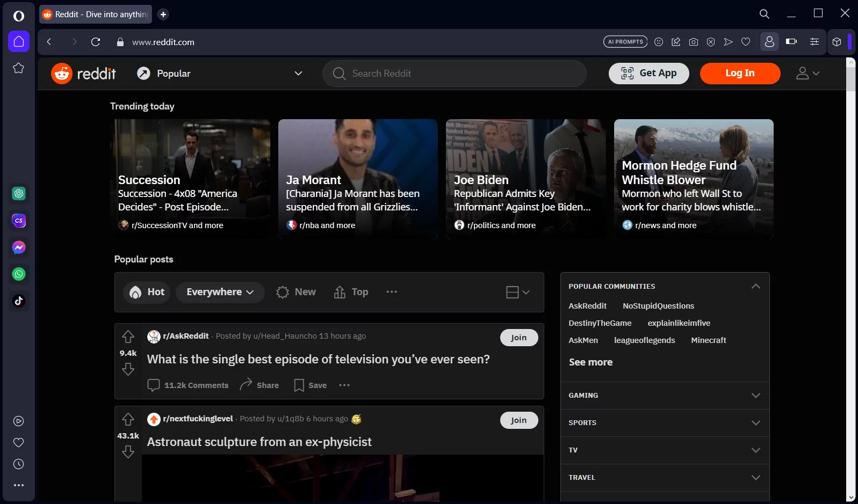Image resolution: width=858 pixels, height=504 pixels.
Task: Join the r/AskReddit community
Action: [519, 338]
